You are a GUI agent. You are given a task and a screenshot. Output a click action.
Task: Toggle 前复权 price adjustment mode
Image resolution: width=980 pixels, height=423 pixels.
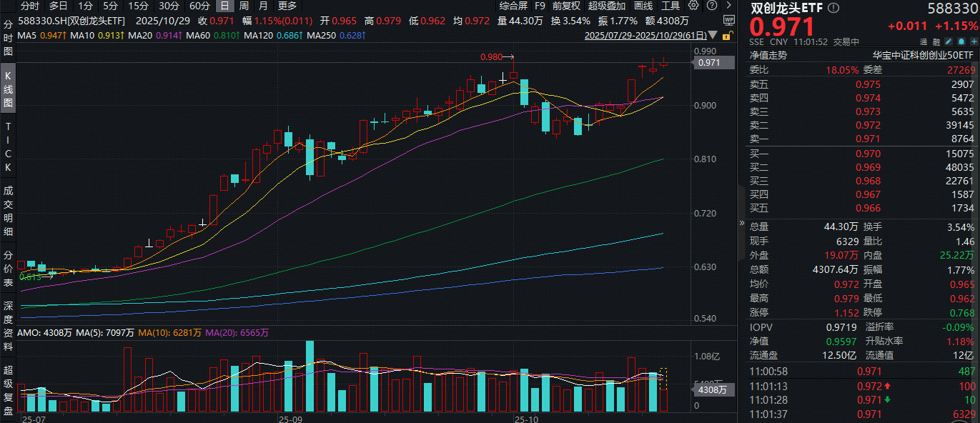[x=565, y=6]
